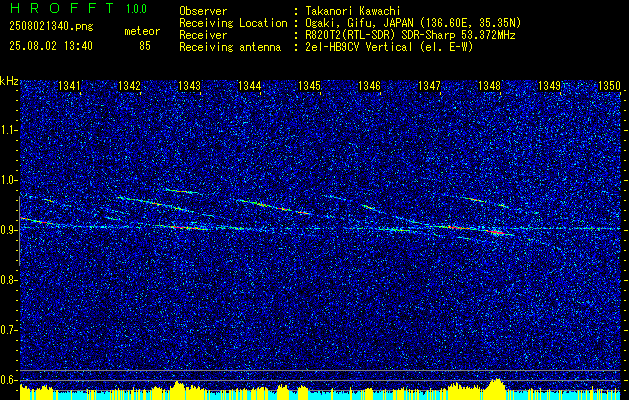
Task: Click the date stamp 25.08.02 13:40
Action: click(51, 46)
